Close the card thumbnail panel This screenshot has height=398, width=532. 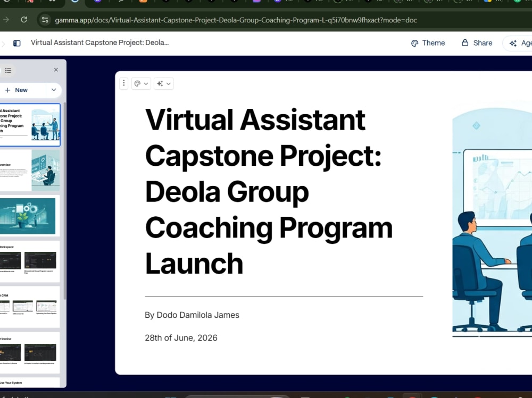[x=56, y=70]
